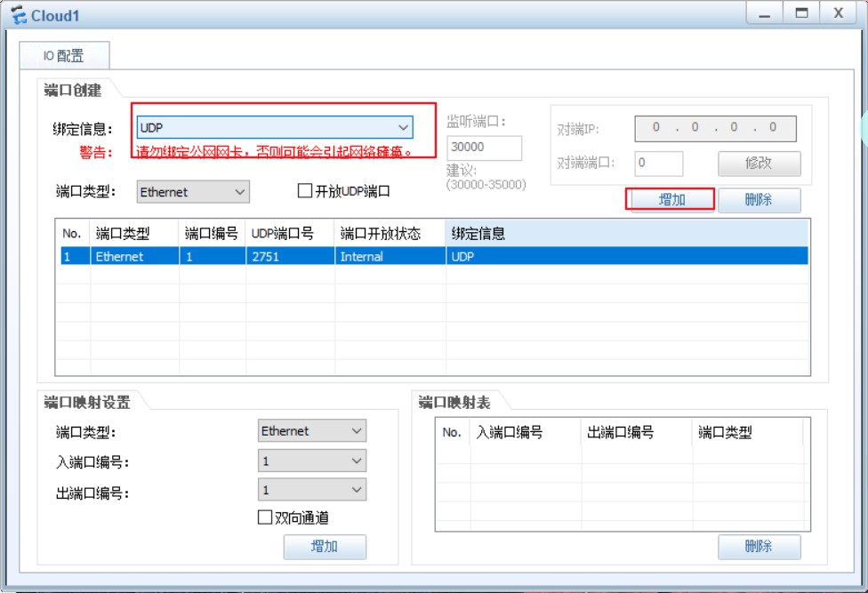Enable the 双向通道 checkbox
868x593 pixels.
click(265, 517)
